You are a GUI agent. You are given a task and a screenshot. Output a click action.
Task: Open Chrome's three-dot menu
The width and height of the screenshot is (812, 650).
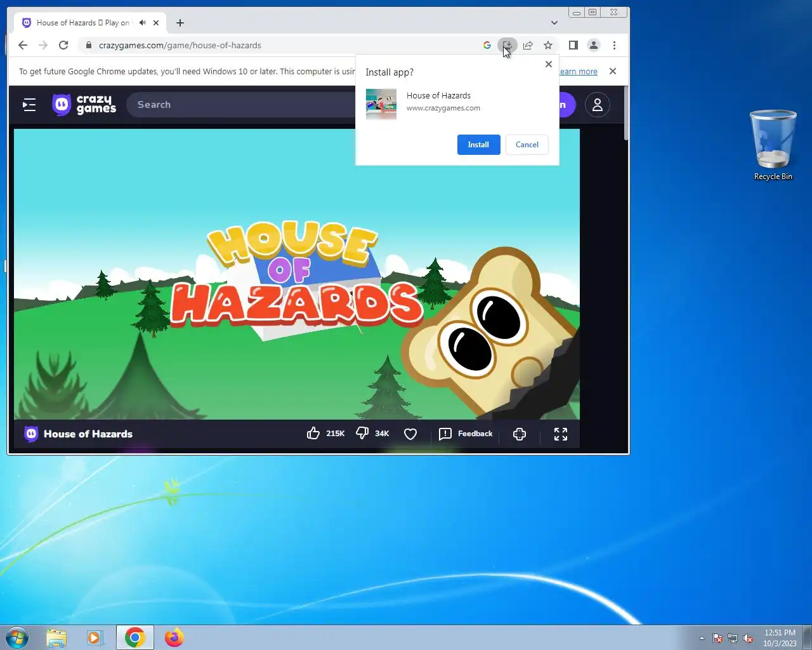click(614, 45)
